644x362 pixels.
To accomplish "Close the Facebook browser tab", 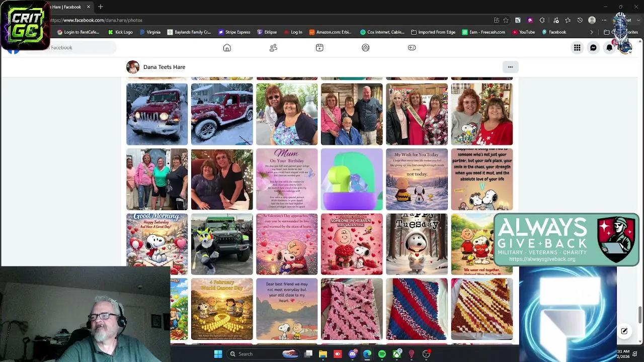I will tap(89, 7).
